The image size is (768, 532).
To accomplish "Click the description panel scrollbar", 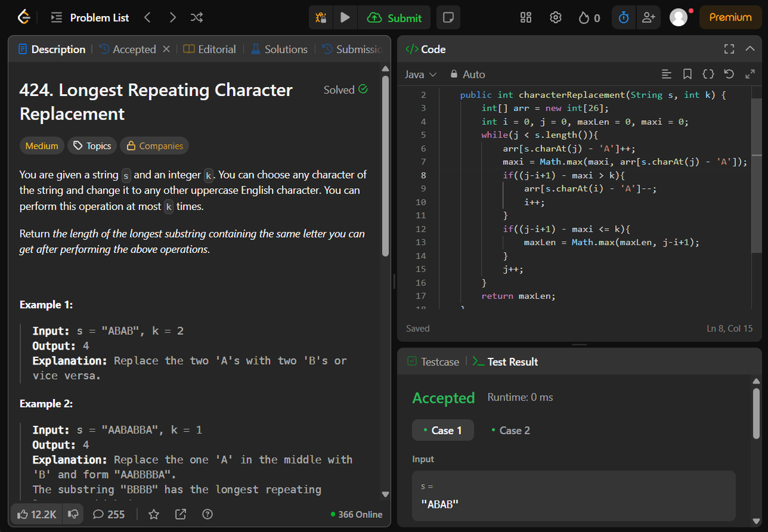I will click(385, 166).
